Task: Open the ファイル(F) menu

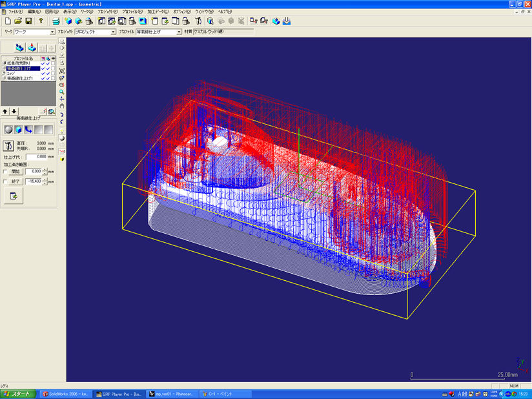Action: tap(15, 12)
